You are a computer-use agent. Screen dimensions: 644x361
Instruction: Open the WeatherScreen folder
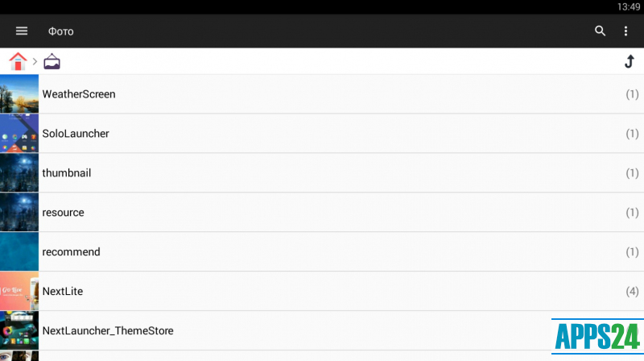(79, 94)
